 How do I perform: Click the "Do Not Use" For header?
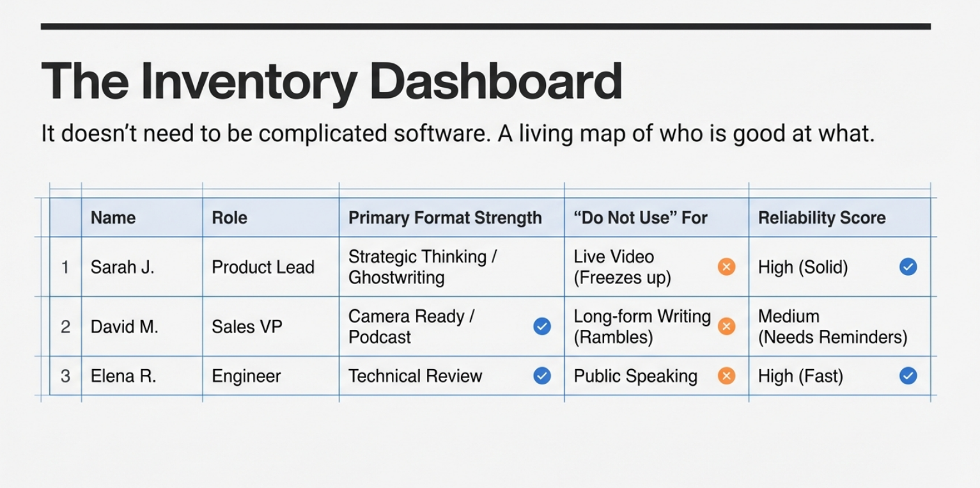[641, 218]
